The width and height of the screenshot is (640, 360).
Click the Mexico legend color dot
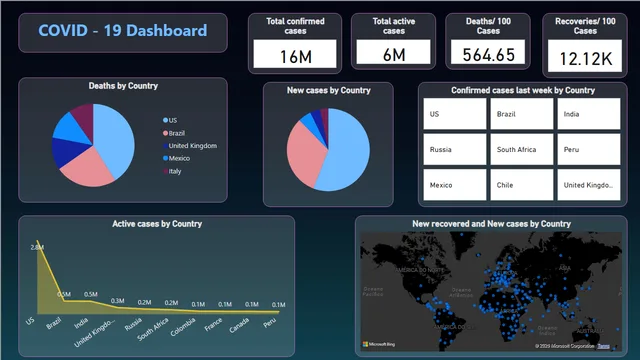[x=165, y=158]
